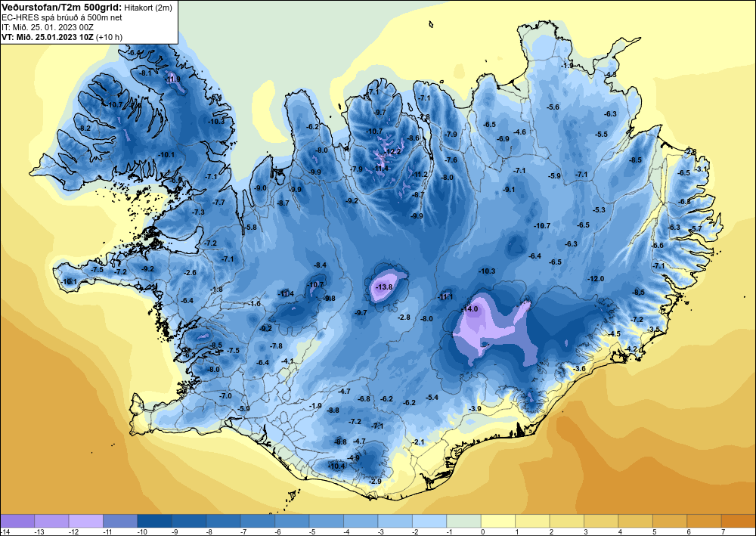Select the -5.7 value in the Eastfjords
756x536 pixels.
(x=696, y=228)
